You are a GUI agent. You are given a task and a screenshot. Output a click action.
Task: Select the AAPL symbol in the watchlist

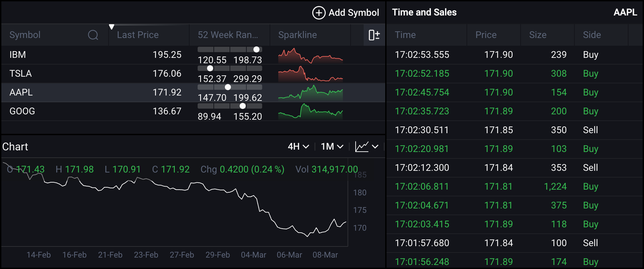21,92
